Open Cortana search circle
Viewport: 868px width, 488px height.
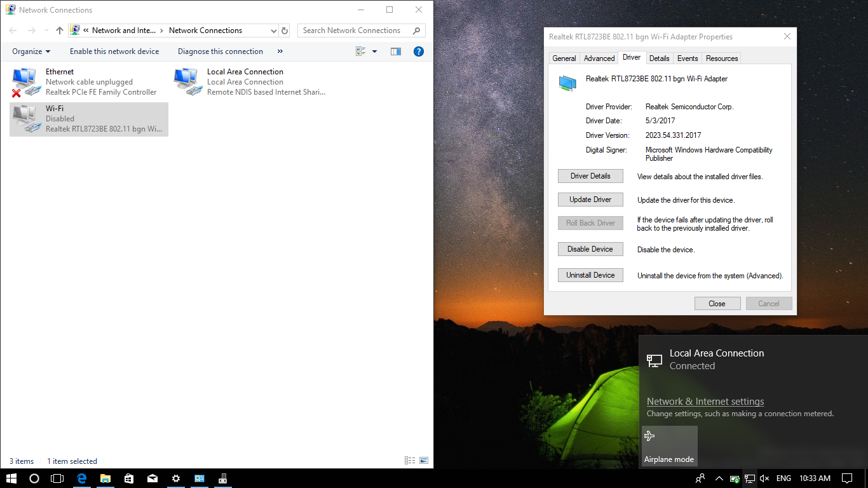coord(34,478)
